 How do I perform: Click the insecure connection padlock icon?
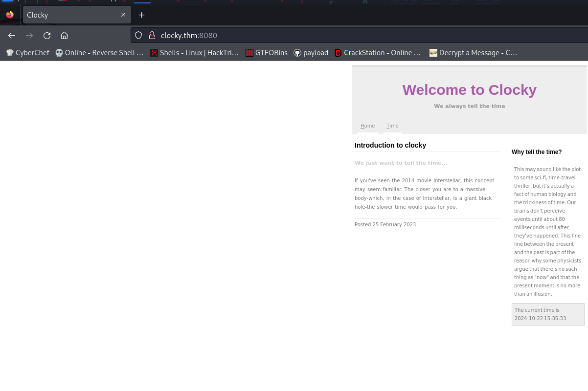tap(152, 35)
